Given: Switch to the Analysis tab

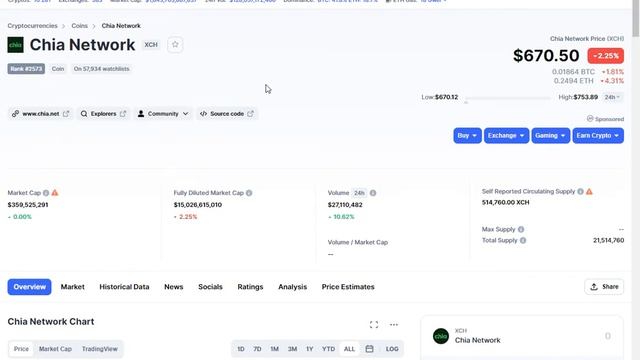Looking at the screenshot, I should pyautogui.click(x=292, y=287).
